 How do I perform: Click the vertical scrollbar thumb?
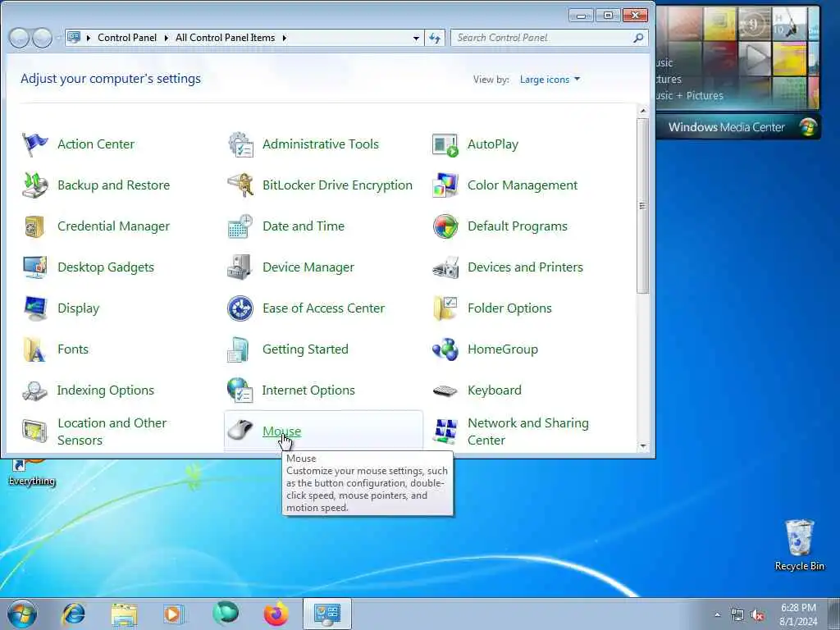[643, 206]
